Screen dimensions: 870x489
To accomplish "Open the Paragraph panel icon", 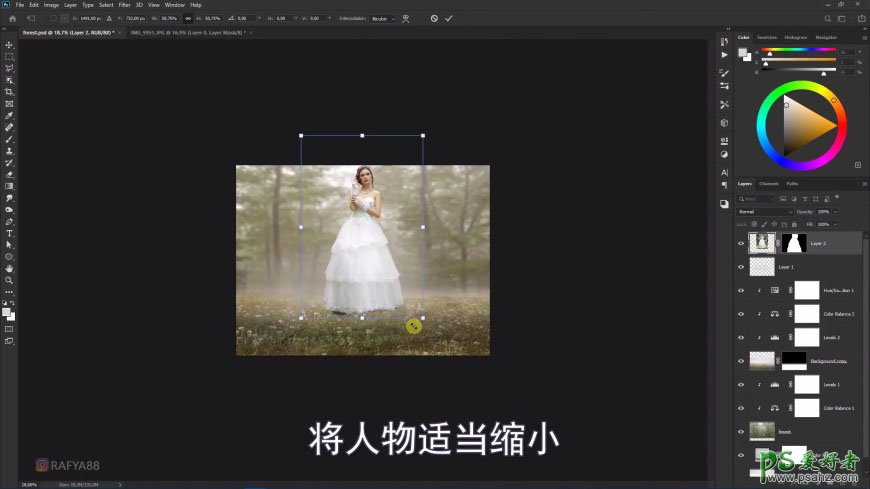I will pos(724,185).
